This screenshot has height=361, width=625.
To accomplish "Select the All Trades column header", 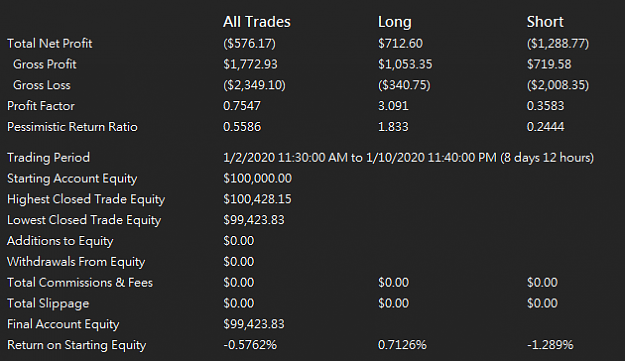I will point(257,22).
